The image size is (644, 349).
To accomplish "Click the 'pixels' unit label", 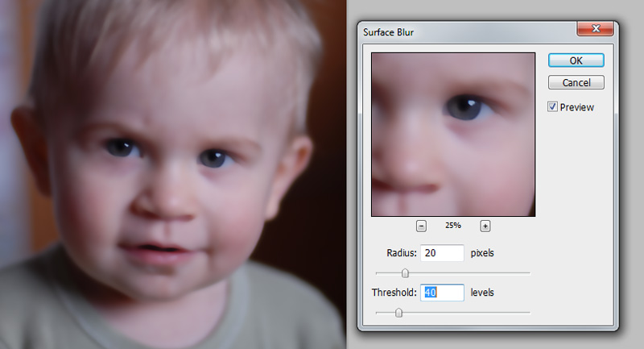I will click(x=482, y=253).
